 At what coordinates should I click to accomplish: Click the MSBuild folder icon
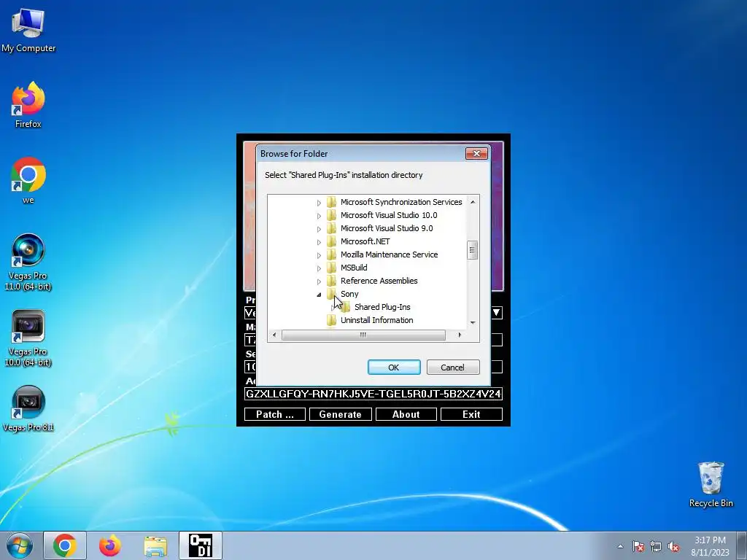coord(332,268)
